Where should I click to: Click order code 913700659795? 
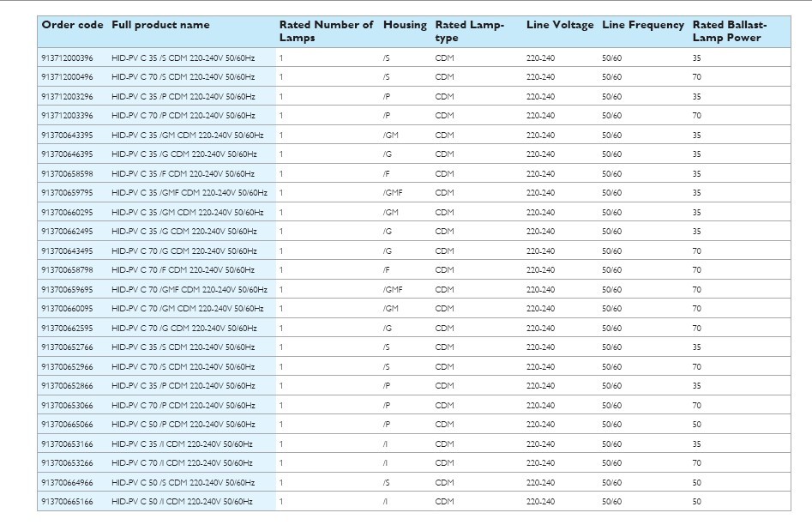pyautogui.click(x=67, y=193)
